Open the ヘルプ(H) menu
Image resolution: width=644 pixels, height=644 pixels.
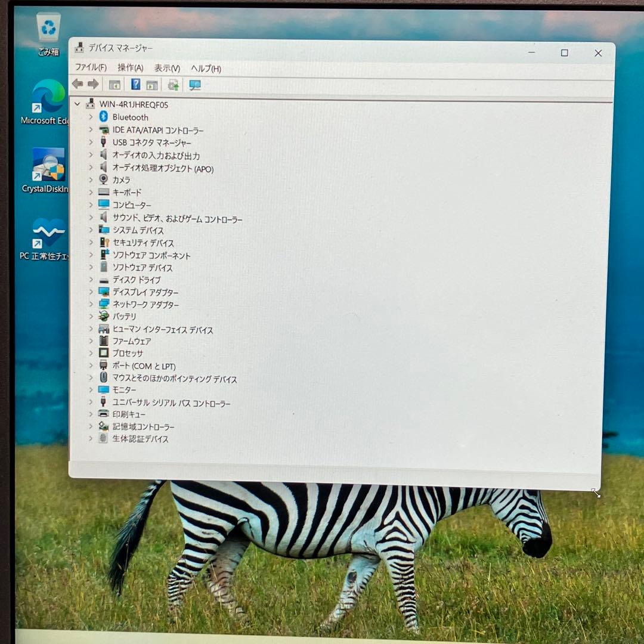[x=206, y=69]
